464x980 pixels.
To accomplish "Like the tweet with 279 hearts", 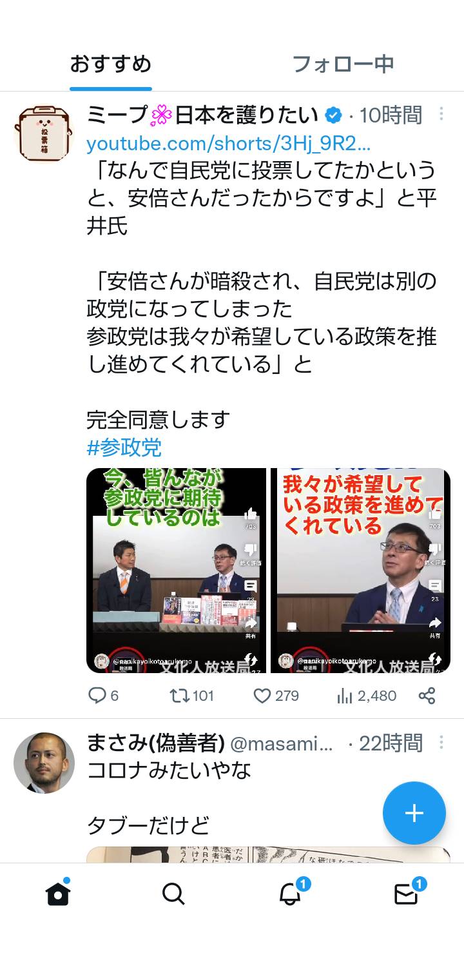I will click(262, 696).
